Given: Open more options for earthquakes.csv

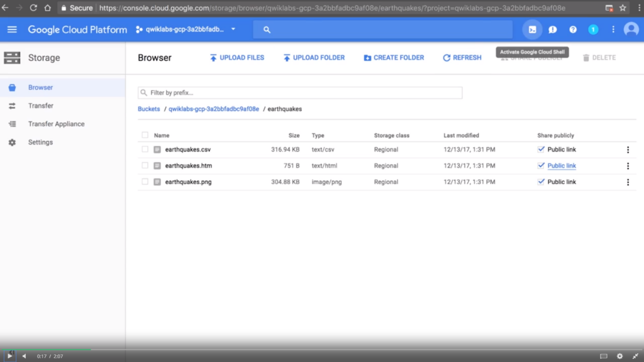Looking at the screenshot, I should click(x=628, y=150).
